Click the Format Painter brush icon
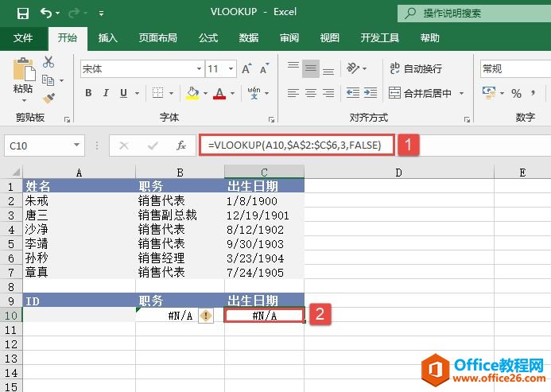 point(49,98)
